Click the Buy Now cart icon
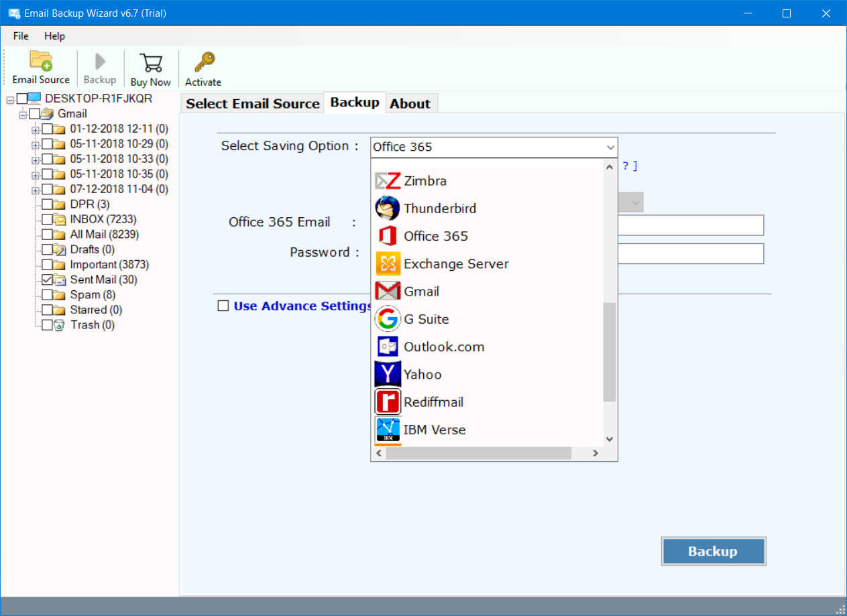This screenshot has height=616, width=847. (x=151, y=63)
